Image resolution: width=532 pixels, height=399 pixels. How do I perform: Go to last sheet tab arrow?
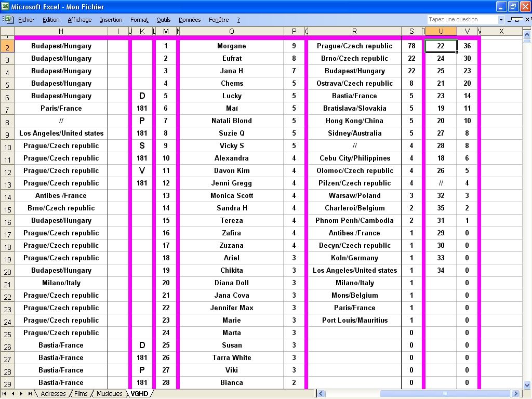coord(30,394)
